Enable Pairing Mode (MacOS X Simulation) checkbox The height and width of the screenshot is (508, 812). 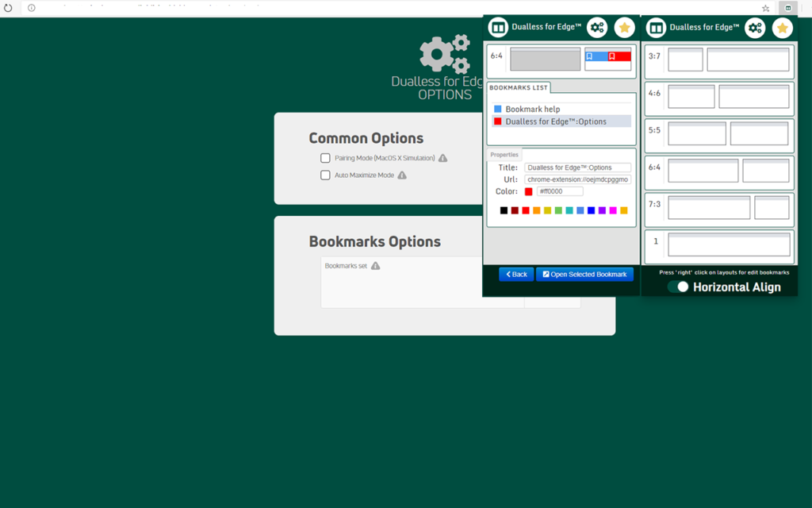coord(325,158)
